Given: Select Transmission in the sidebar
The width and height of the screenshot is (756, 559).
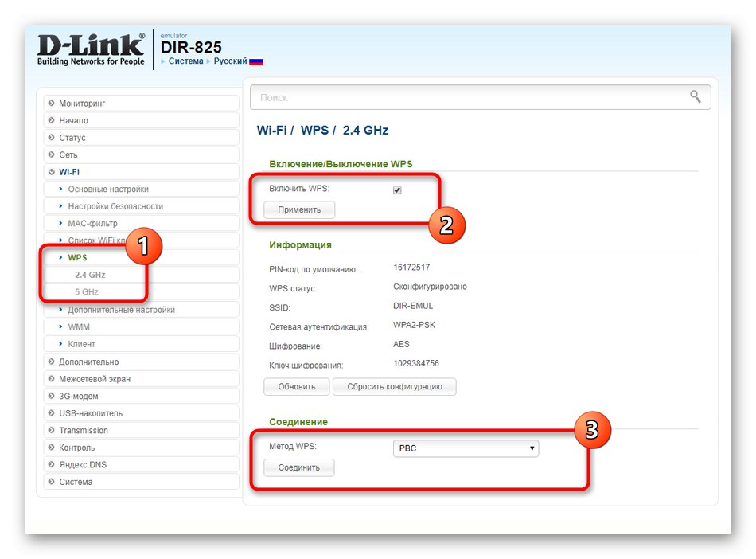Looking at the screenshot, I should tap(84, 430).
